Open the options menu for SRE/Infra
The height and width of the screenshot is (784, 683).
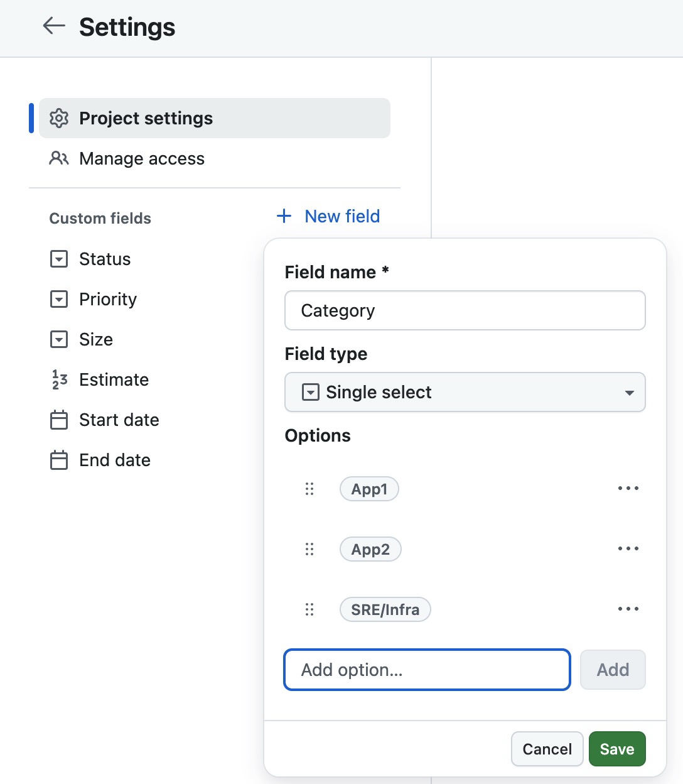(628, 609)
